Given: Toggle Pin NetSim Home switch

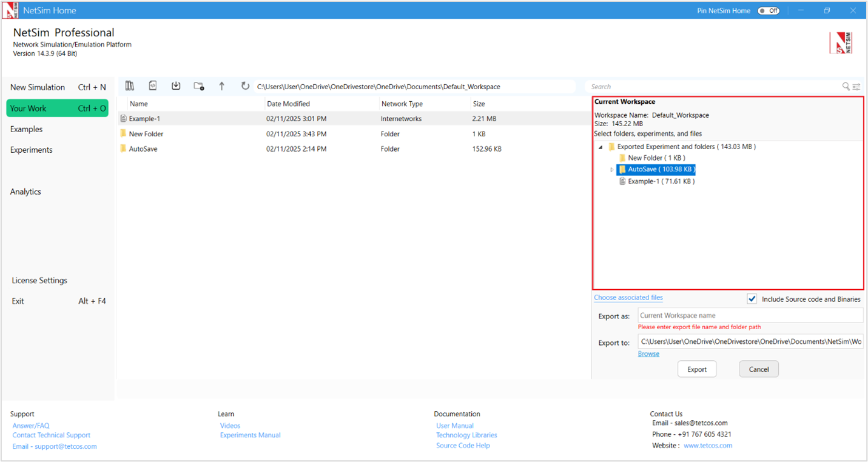Looking at the screenshot, I should (769, 11).
